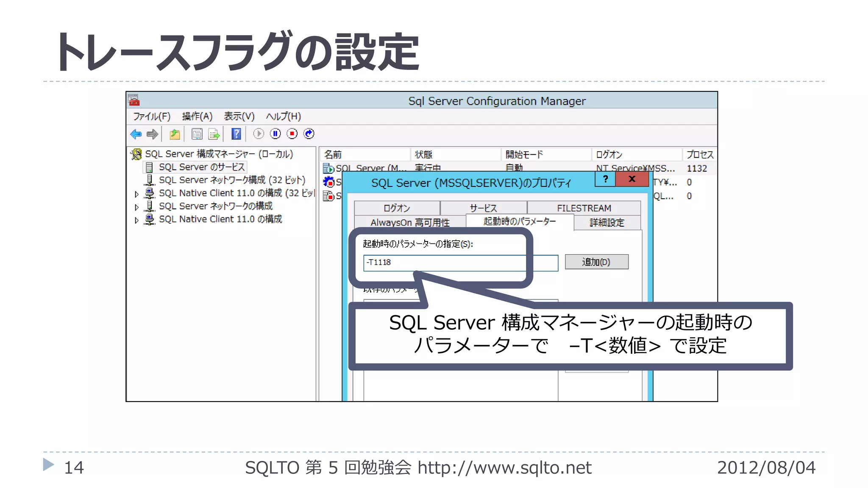Open the ファイル(F) menu

point(152,116)
